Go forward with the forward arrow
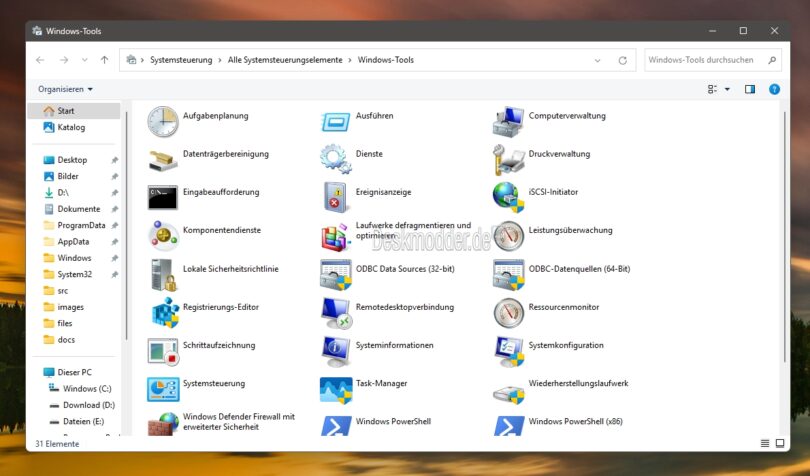The image size is (810, 476). [x=64, y=60]
